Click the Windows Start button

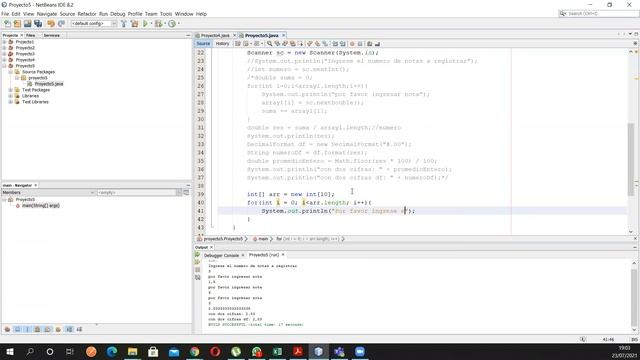(x=10, y=351)
